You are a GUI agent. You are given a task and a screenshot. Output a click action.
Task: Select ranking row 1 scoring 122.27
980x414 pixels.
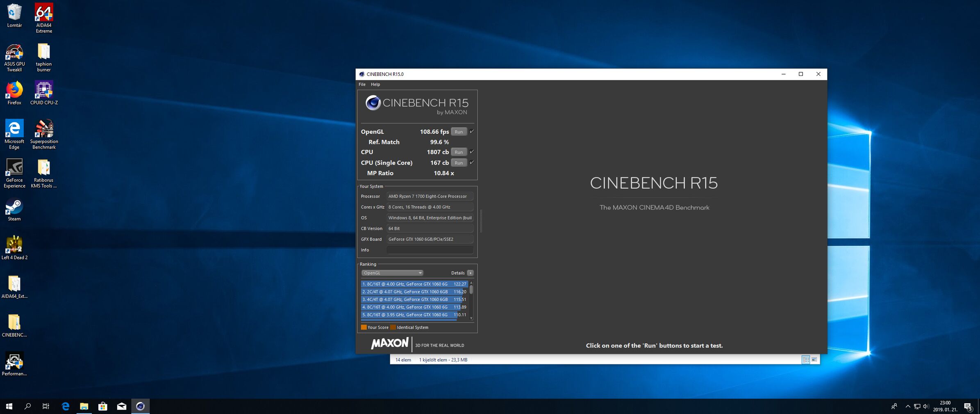(x=414, y=284)
